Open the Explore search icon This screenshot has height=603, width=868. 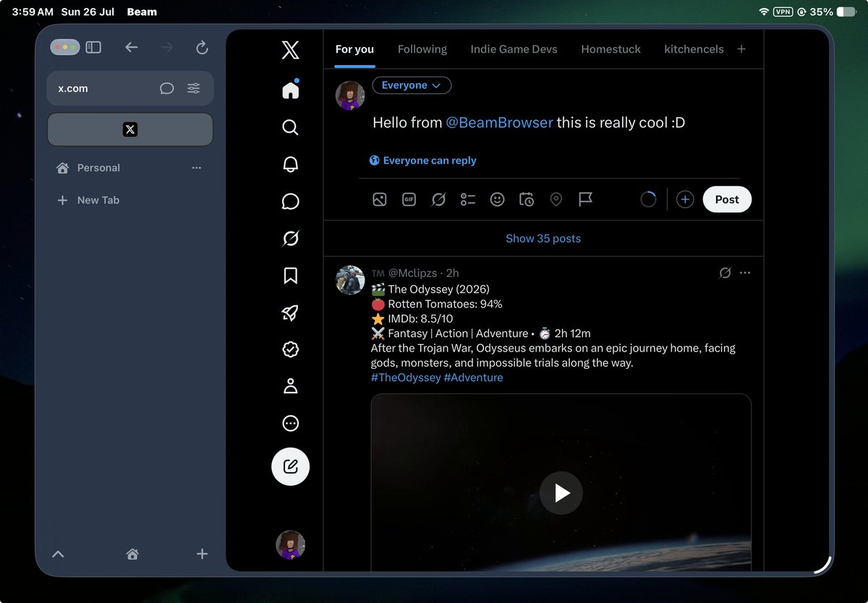(290, 127)
